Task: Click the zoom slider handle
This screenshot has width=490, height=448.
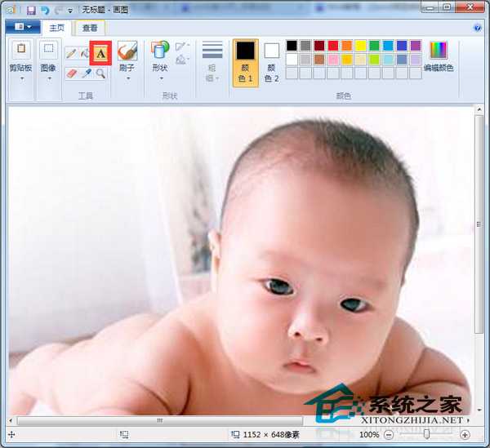Action: click(x=426, y=434)
